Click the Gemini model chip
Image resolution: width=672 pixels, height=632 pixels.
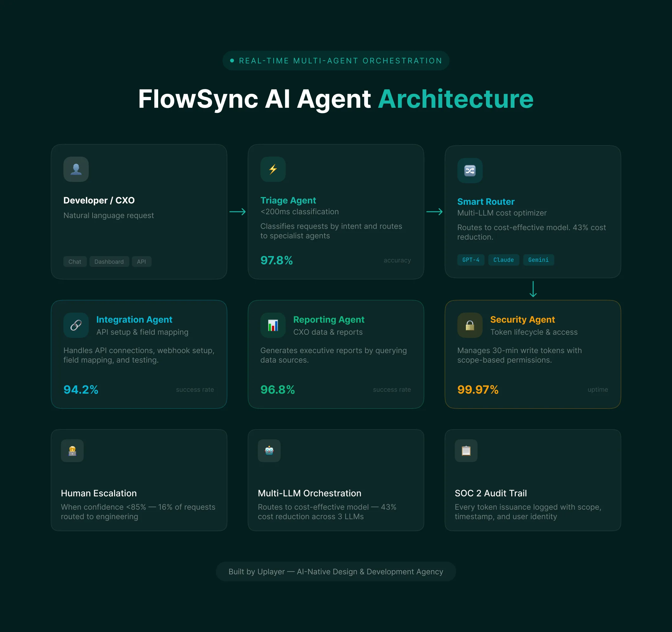point(539,260)
